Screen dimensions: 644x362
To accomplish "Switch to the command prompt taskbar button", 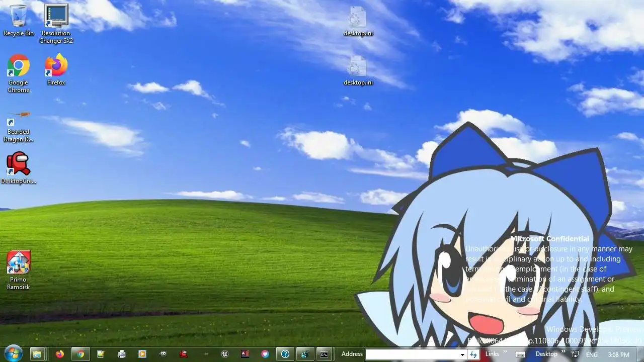I will tap(325, 354).
